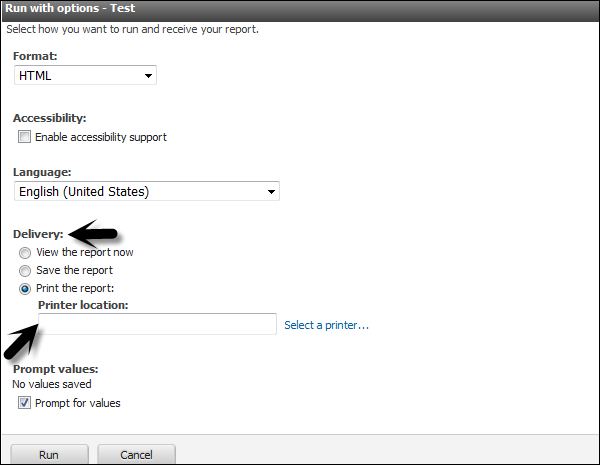Select the 'Print the report' radio button
The width and height of the screenshot is (600, 465).
[25, 289]
